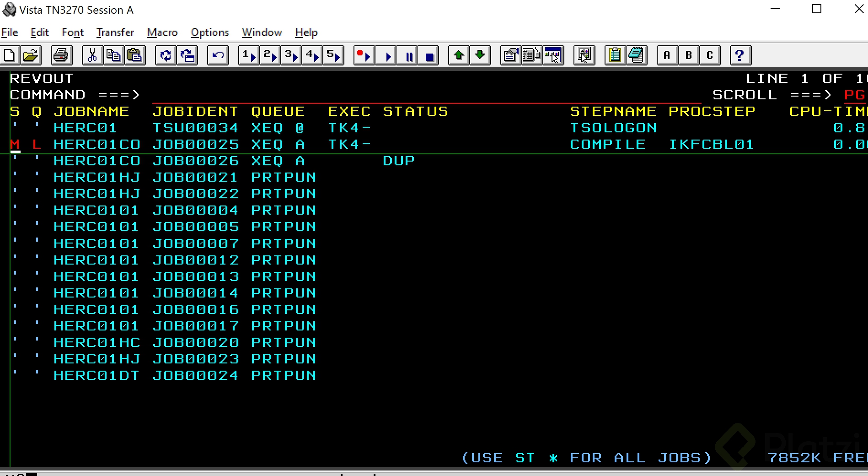The image size is (868, 476).
Task: Open help with the question mark icon
Action: click(x=740, y=56)
